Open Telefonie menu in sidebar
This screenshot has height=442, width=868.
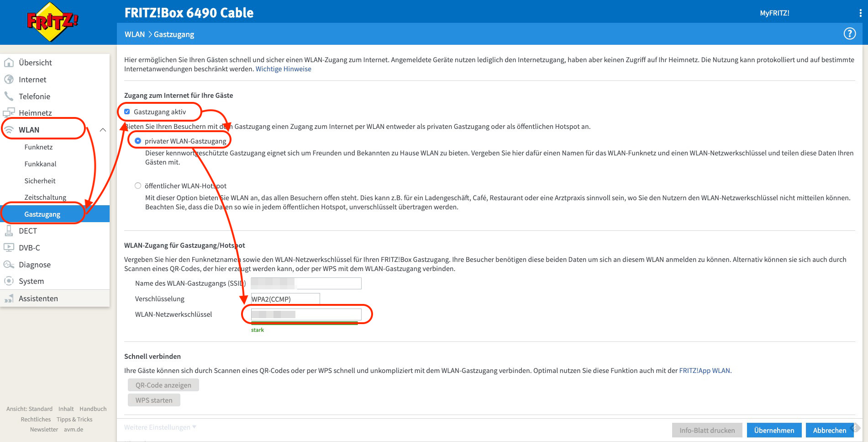click(34, 96)
